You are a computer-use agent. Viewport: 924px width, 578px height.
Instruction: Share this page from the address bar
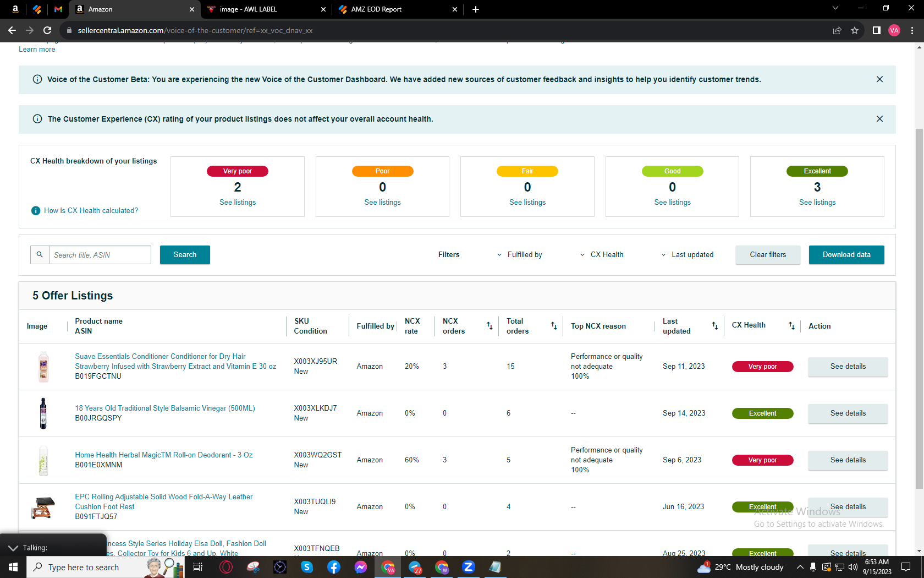pos(837,30)
